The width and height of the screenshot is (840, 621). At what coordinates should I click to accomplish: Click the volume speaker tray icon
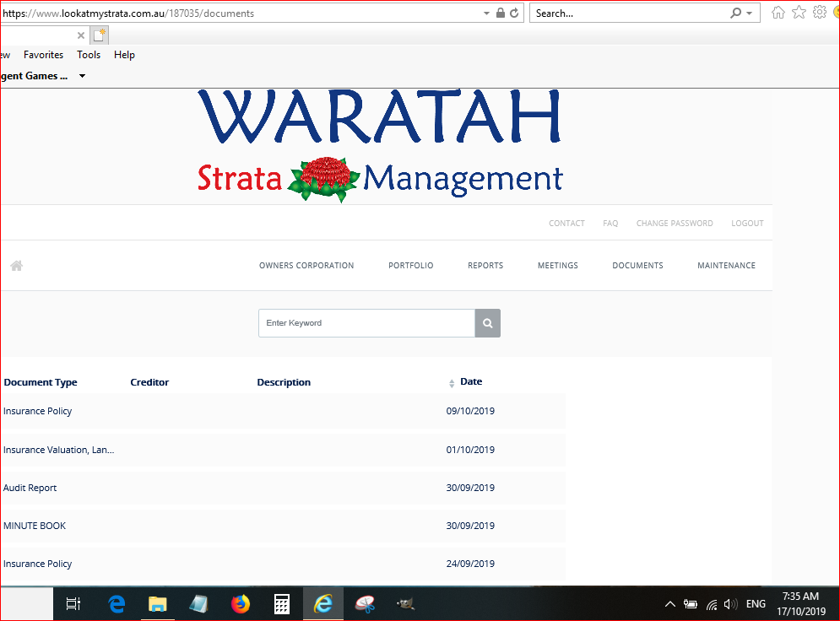tap(730, 604)
